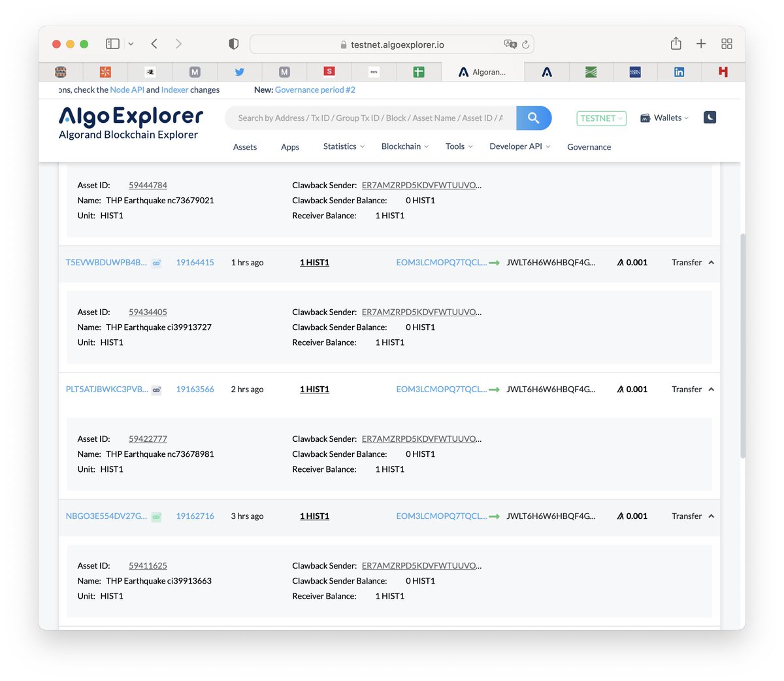Viewport: 784px width, 681px height.
Task: Collapse the row of transaction NBGO3E554DV27G...
Action: coord(711,516)
